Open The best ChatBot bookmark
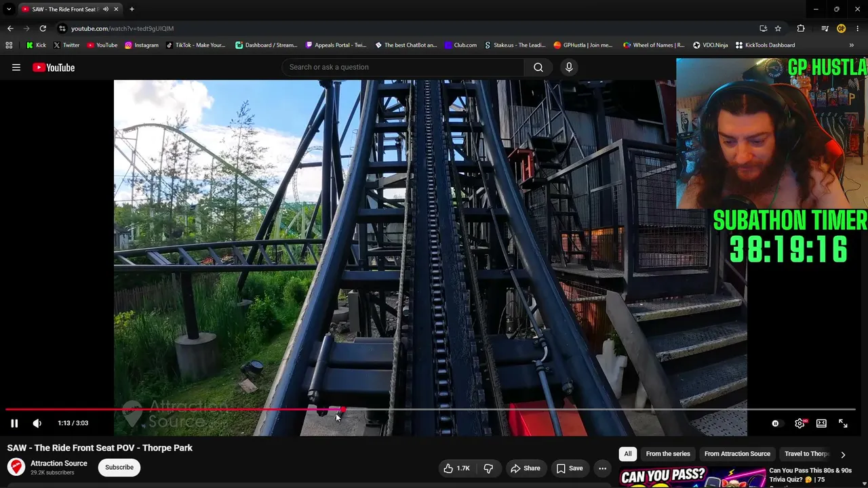 [406, 45]
